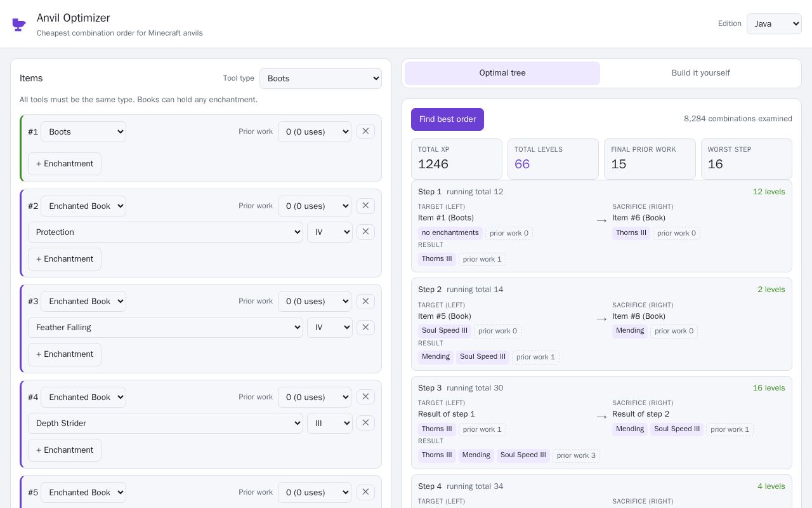This screenshot has width=812, height=508.
Task: Click the Total Levels value 66
Action: [522, 164]
